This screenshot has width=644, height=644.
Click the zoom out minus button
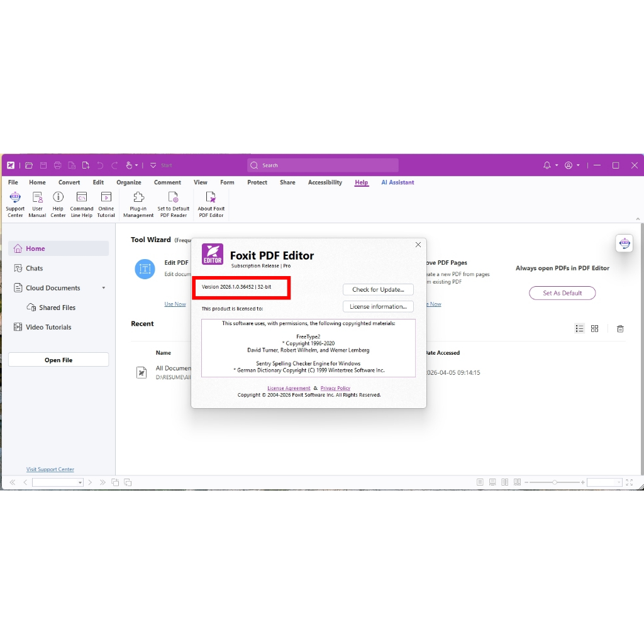526,482
